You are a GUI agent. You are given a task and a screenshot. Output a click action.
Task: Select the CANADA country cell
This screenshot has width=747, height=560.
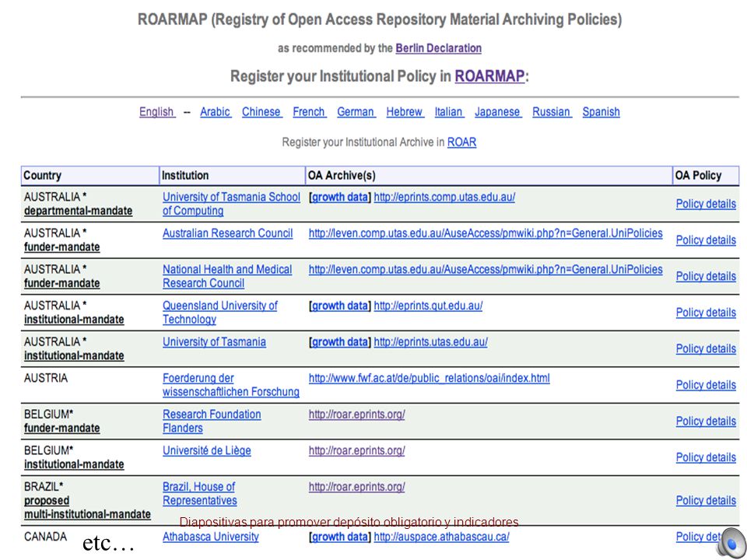[x=45, y=537]
